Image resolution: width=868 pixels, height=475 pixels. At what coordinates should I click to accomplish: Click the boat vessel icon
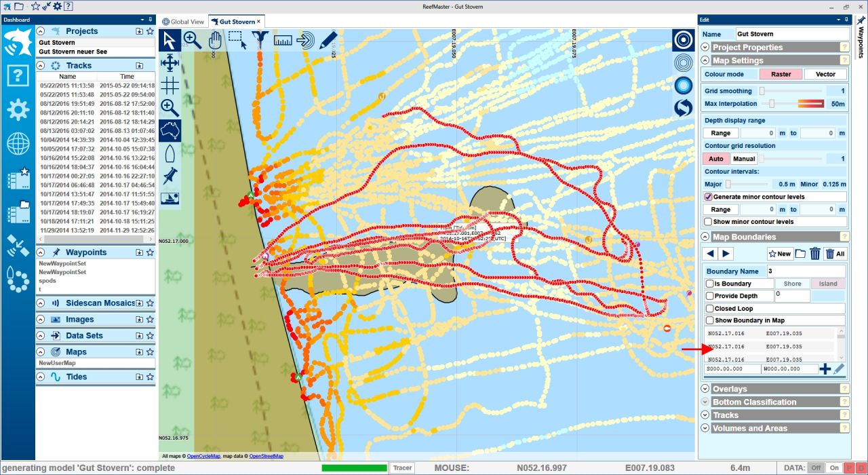click(x=170, y=153)
